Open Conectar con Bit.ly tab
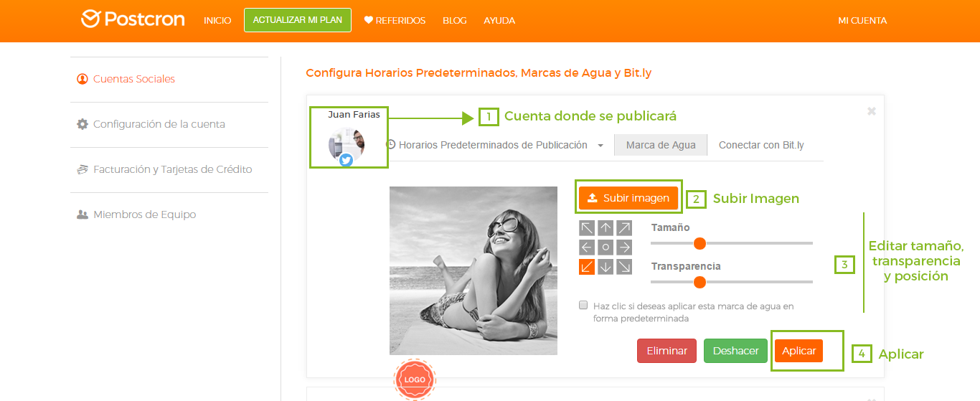Viewport: 980px width, 401px height. pos(761,145)
